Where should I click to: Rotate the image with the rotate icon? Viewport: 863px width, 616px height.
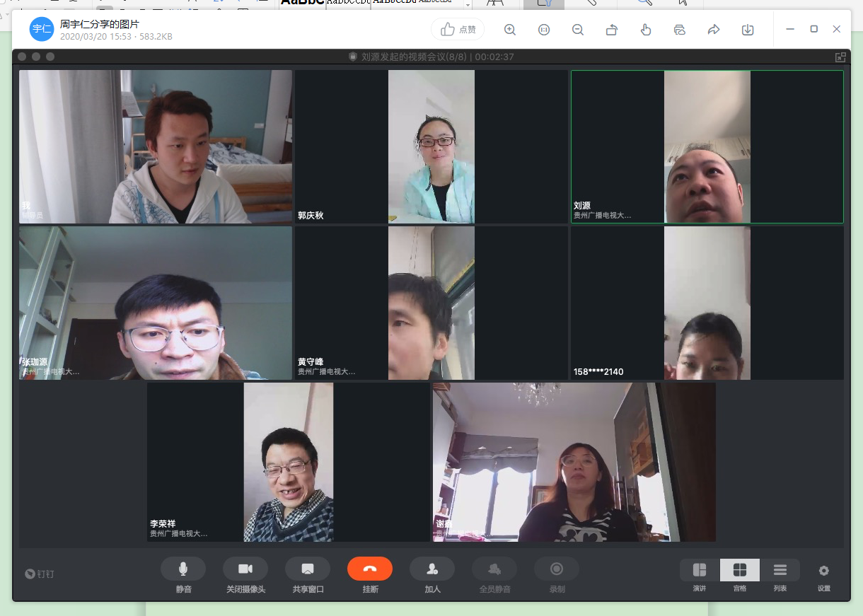click(x=612, y=30)
